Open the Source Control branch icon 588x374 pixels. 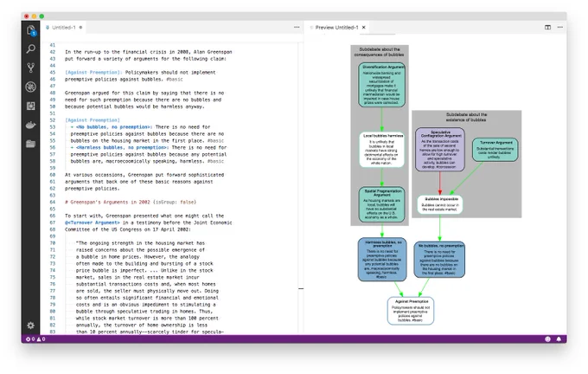click(x=31, y=68)
